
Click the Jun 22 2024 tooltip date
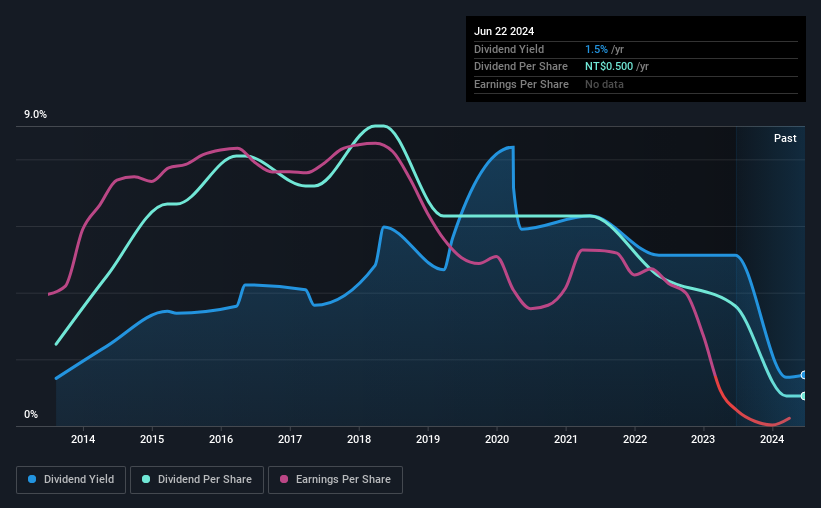(504, 31)
